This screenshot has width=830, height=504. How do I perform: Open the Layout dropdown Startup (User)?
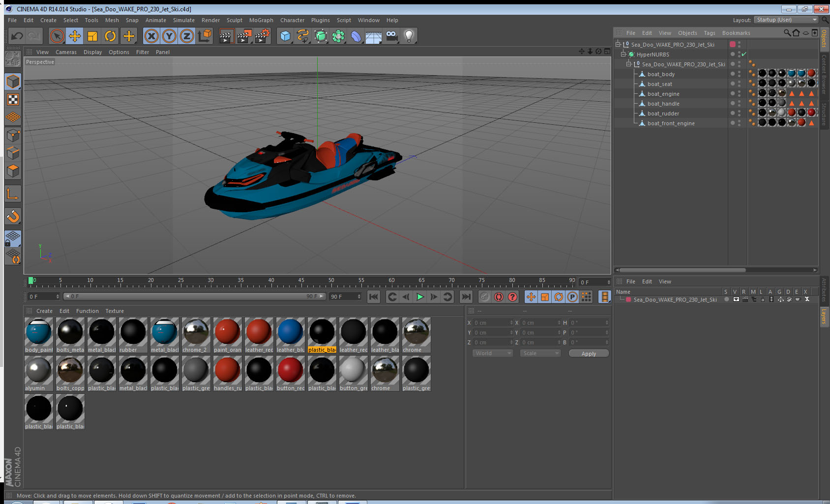click(786, 20)
